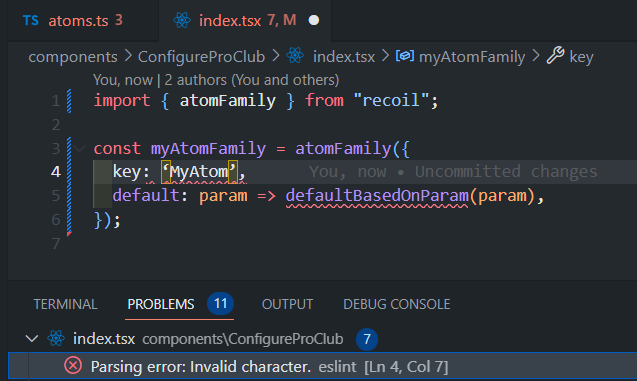Screen dimensions: 637x381
Task: Click the badge 7 on index.tsx problems
Action: 367,339
